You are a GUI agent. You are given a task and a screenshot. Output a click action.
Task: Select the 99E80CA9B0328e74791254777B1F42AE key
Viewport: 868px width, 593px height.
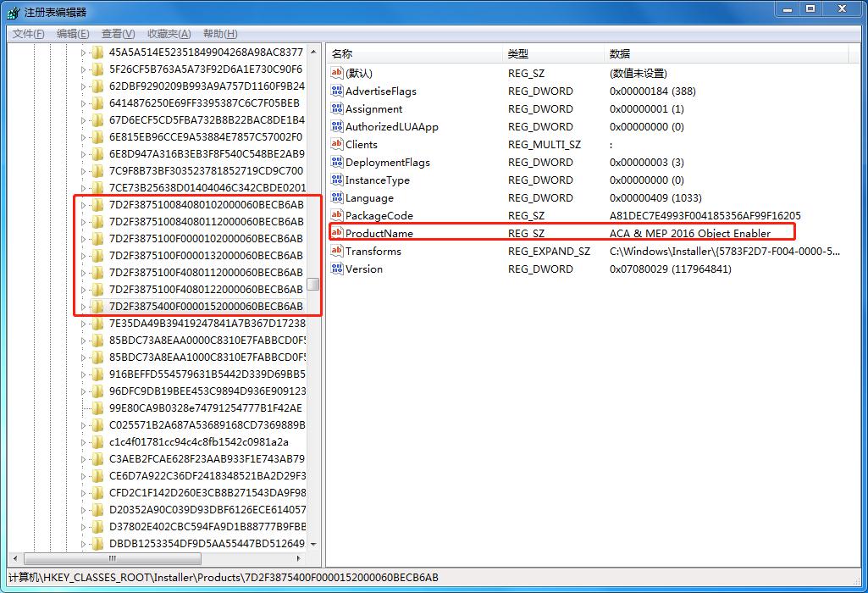coord(205,408)
